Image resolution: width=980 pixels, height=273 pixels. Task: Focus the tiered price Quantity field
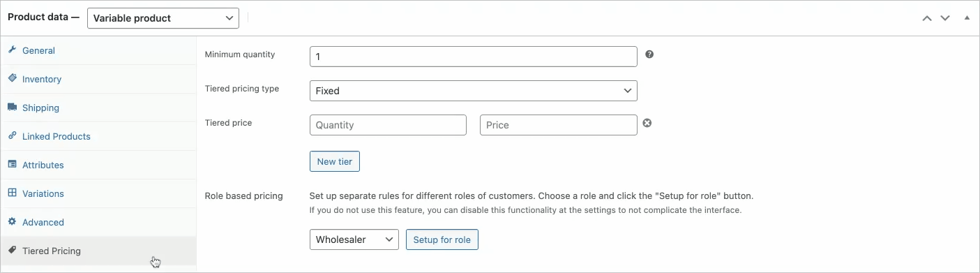pos(388,125)
